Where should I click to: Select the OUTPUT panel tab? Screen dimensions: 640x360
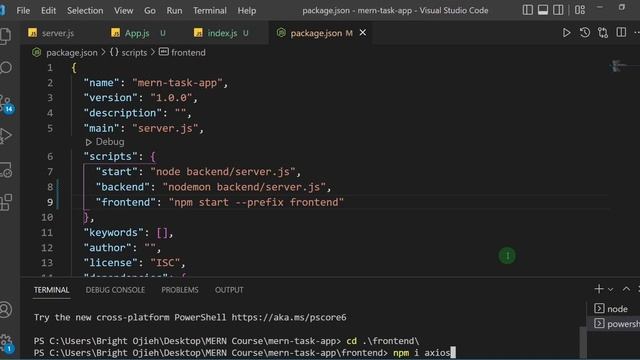point(229,290)
